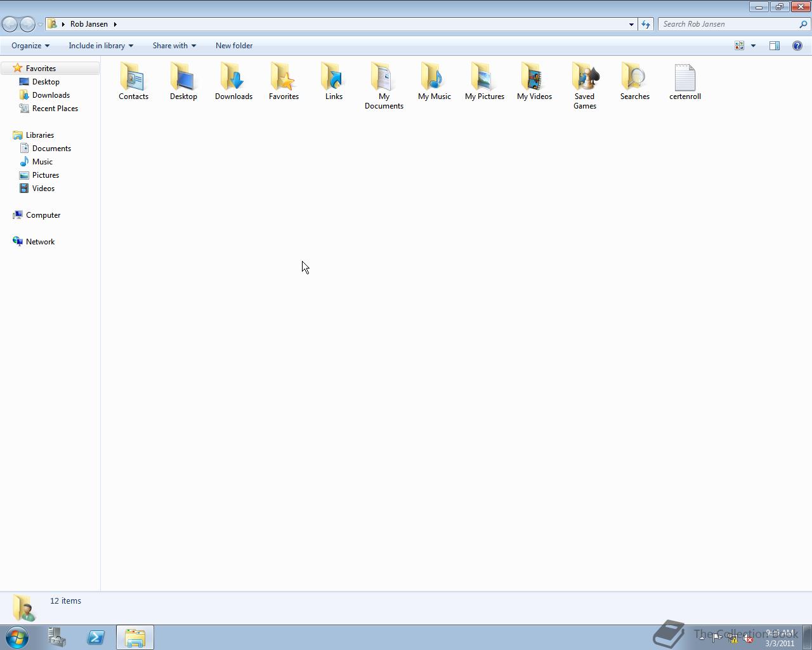
Task: Open the address bar history dropdown
Action: tap(631, 24)
